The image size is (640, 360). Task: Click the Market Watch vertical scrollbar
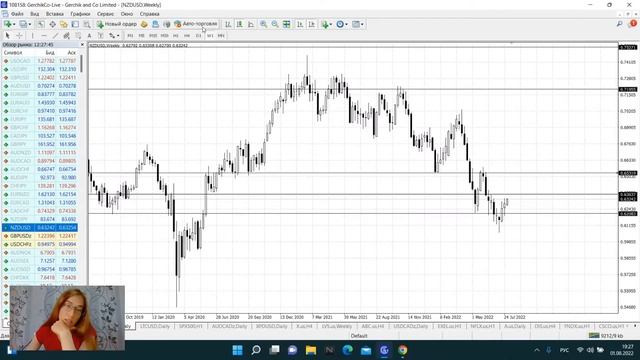tap(82, 64)
